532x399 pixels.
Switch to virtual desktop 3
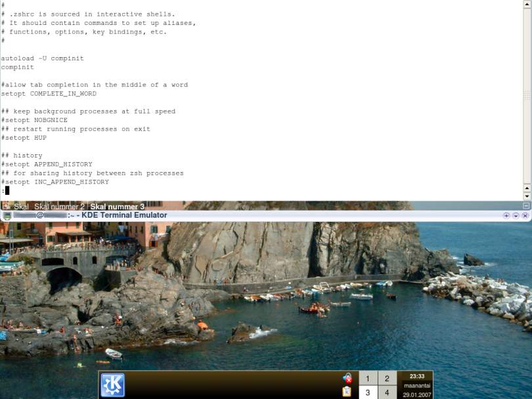pos(367,392)
